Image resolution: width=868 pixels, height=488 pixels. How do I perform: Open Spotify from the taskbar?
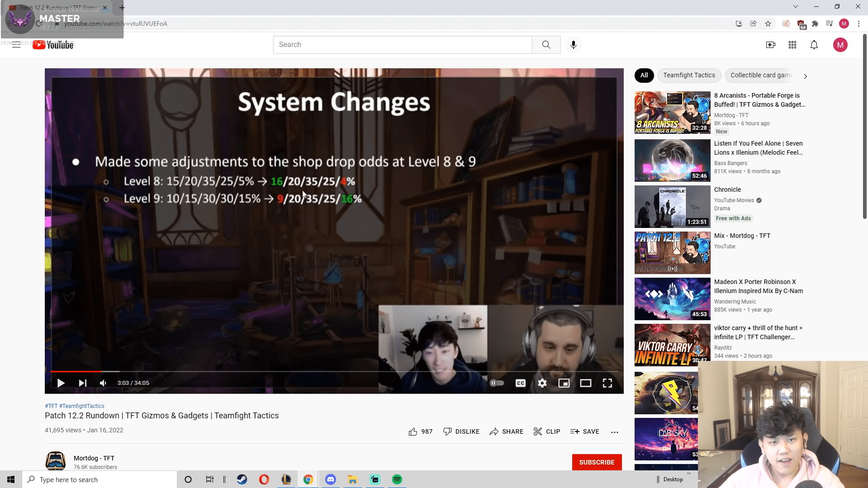coord(397,479)
